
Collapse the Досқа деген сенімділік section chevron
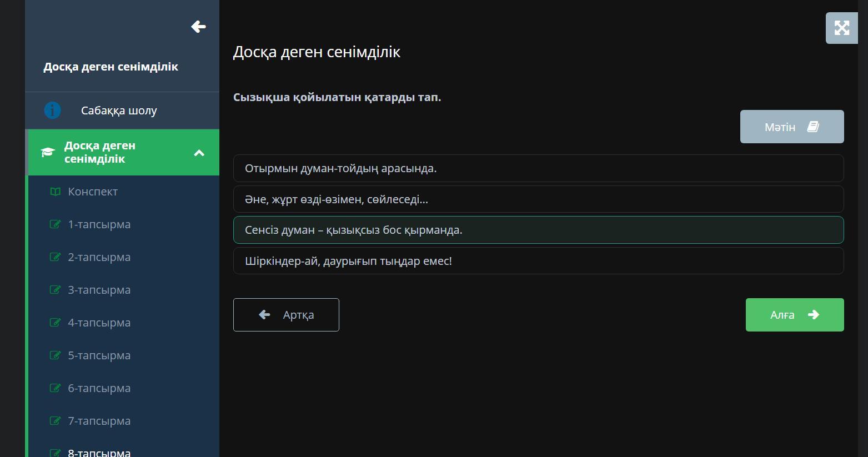click(199, 153)
